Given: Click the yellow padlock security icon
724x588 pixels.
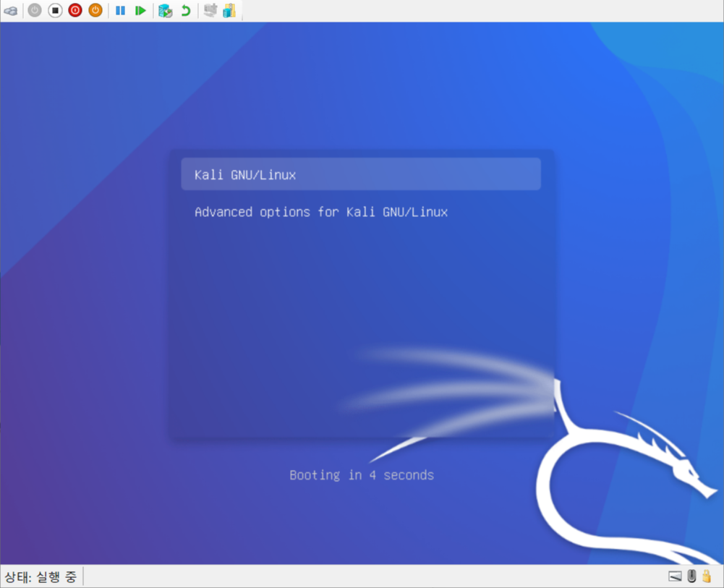Looking at the screenshot, I should coord(707,576).
